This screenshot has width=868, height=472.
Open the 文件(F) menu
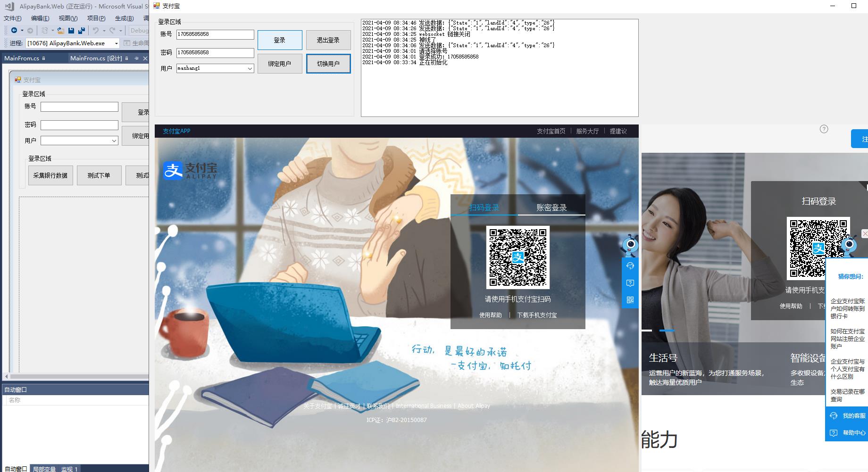coord(12,18)
